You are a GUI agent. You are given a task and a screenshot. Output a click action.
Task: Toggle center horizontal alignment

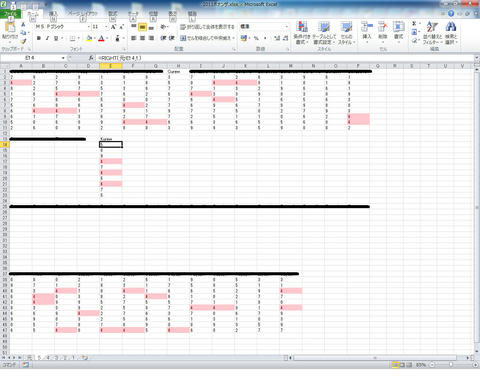(x=142, y=38)
